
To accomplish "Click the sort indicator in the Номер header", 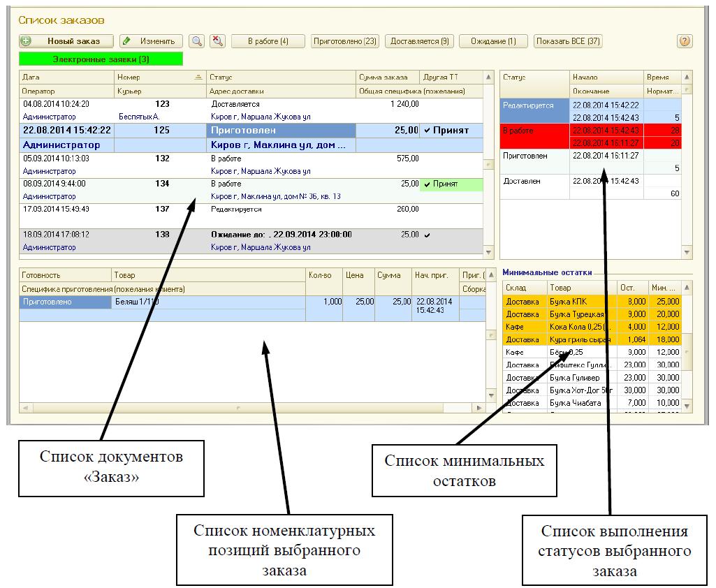I will pyautogui.click(x=198, y=77).
